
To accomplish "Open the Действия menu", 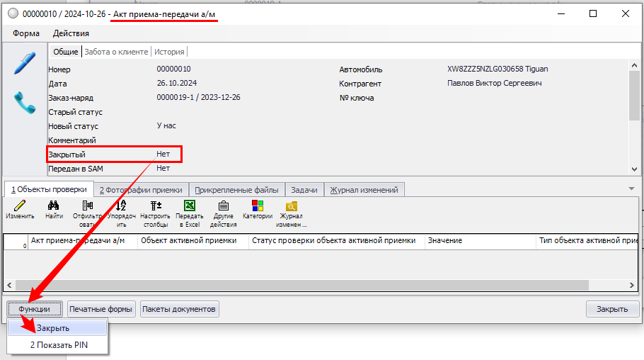I will (x=71, y=33).
